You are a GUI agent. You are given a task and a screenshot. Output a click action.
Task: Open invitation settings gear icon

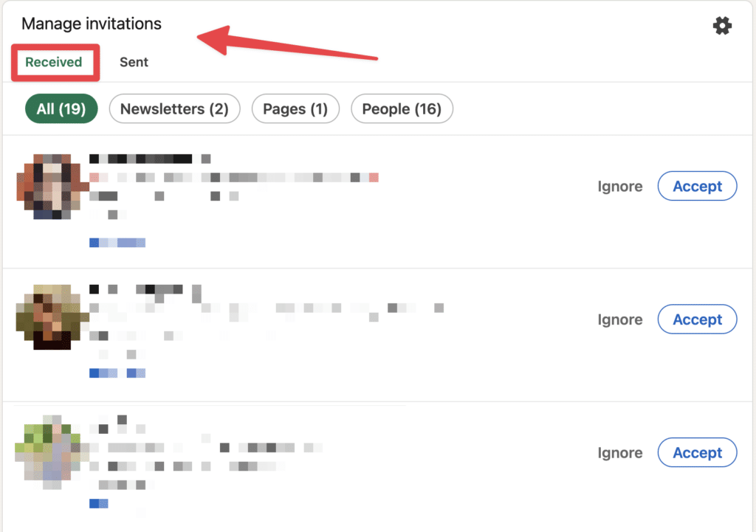(722, 26)
